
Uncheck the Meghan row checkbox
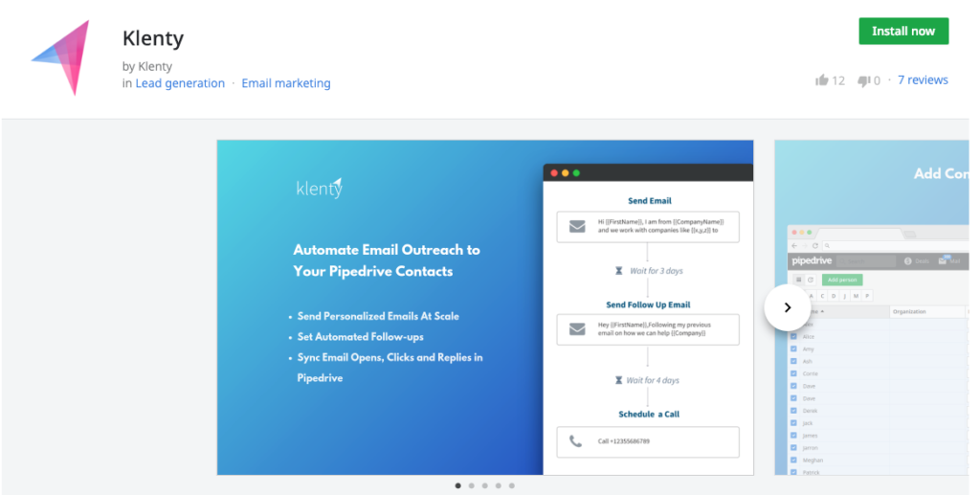coord(793,460)
